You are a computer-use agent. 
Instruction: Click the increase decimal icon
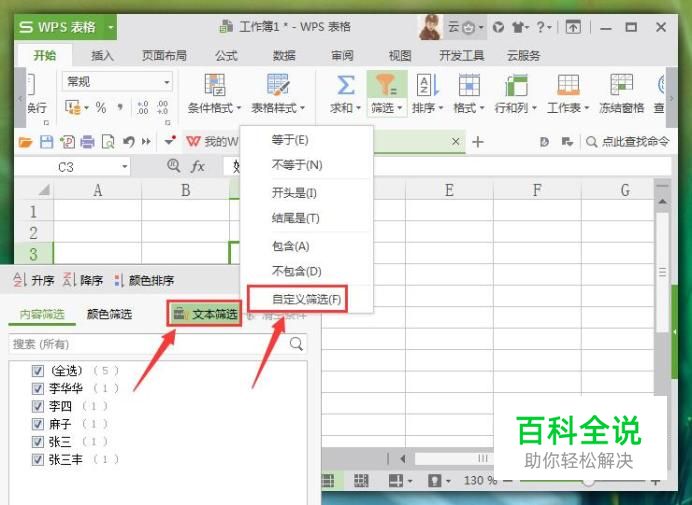pos(143,107)
